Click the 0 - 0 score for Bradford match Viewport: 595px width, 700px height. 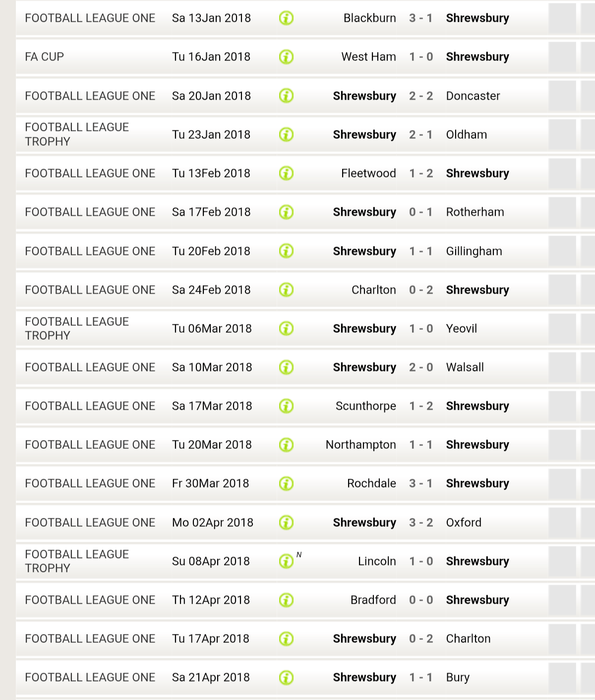(x=421, y=600)
